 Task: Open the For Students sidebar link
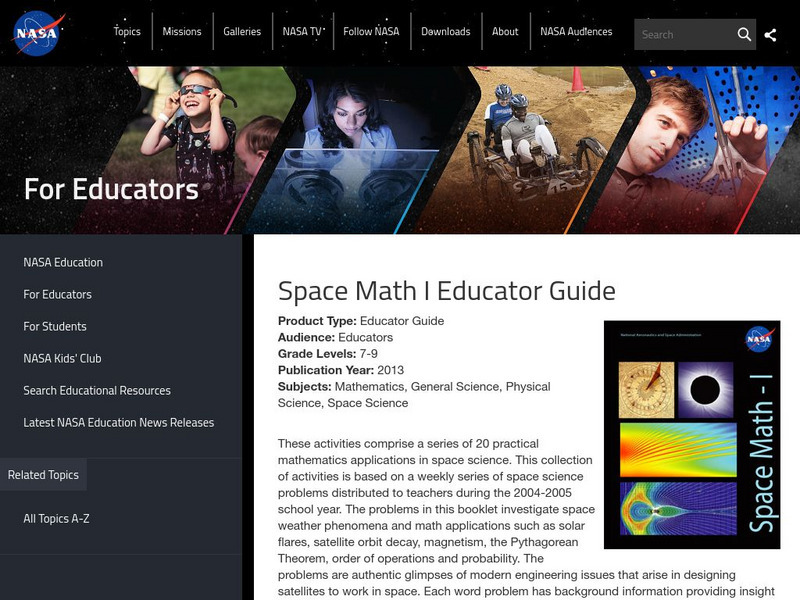[55, 327]
